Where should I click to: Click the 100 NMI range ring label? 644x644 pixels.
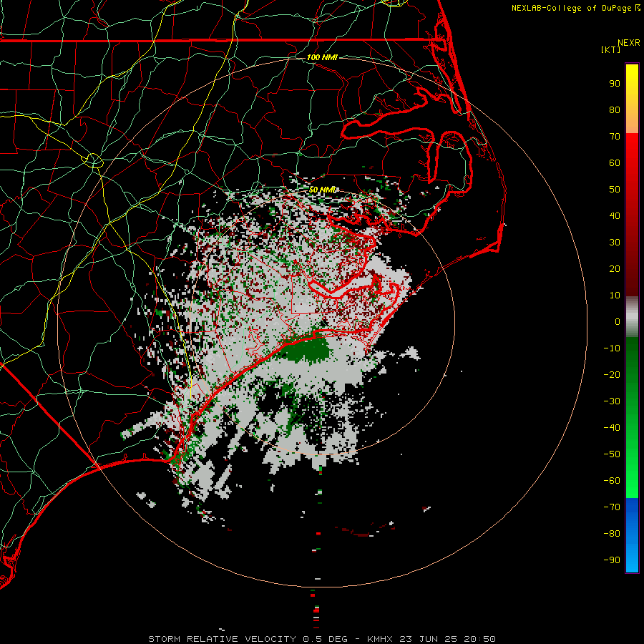(x=322, y=57)
